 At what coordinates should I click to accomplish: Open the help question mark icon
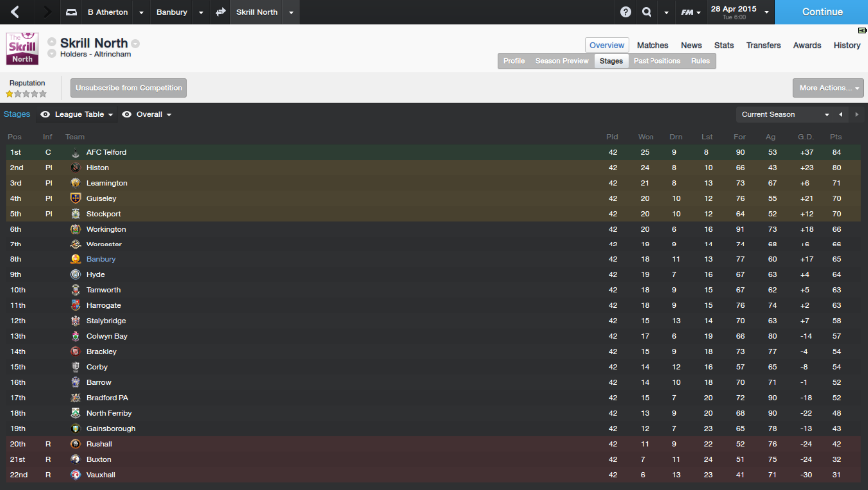[625, 12]
